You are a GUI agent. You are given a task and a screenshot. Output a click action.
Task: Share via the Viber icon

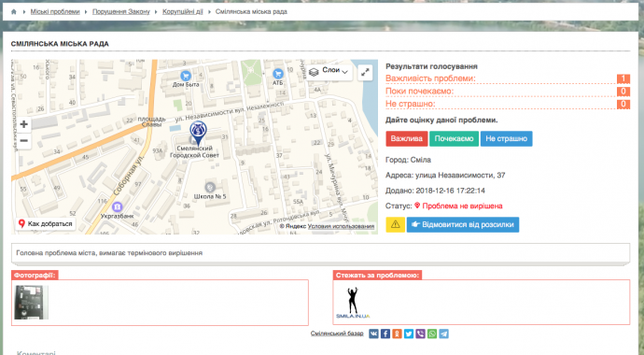420,334
